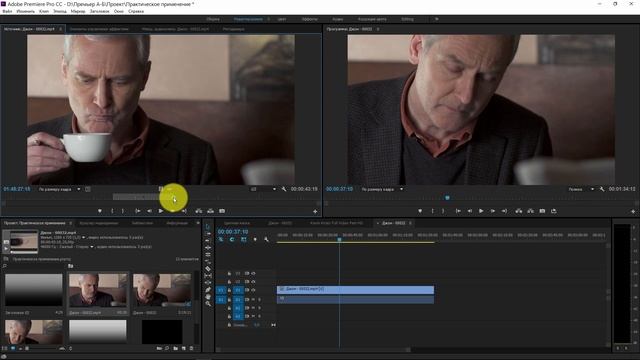Image resolution: width=640 pixels, height=360 pixels.
Task: Open Source monitor settings wrench
Action: pos(284,189)
